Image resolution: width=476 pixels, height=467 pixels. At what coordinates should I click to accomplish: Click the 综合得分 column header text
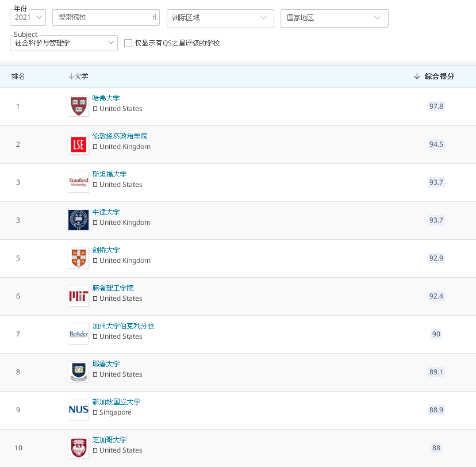coord(439,76)
